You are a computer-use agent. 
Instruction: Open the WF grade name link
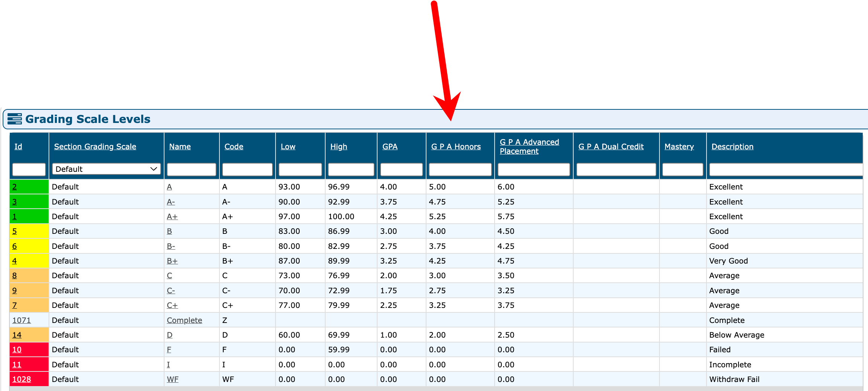pos(172,379)
